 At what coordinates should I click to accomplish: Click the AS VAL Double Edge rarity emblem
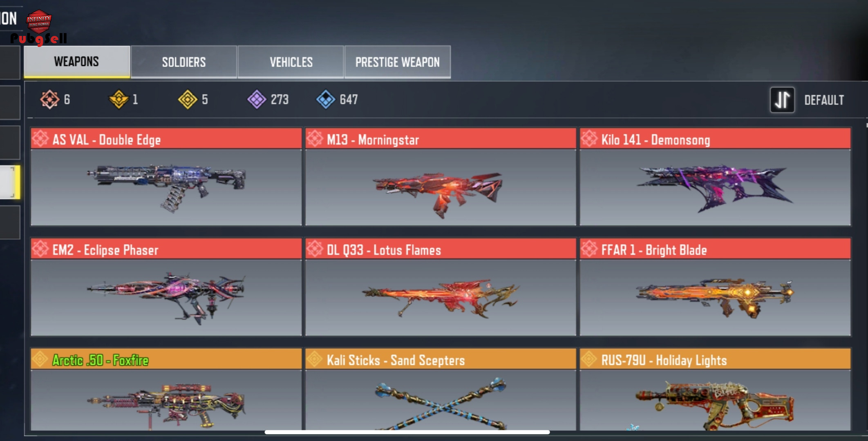[x=40, y=138]
